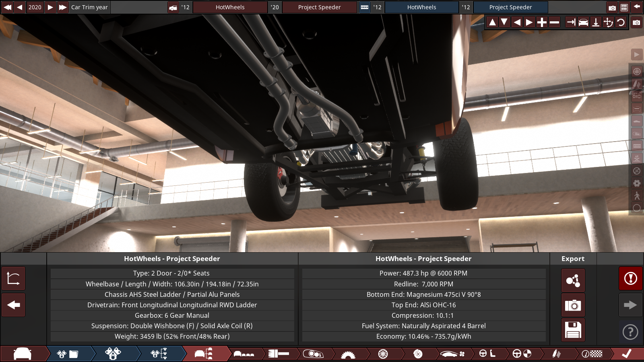The width and height of the screenshot is (644, 362).
Task: Click the Export share nodes icon
Action: pyautogui.click(x=573, y=280)
